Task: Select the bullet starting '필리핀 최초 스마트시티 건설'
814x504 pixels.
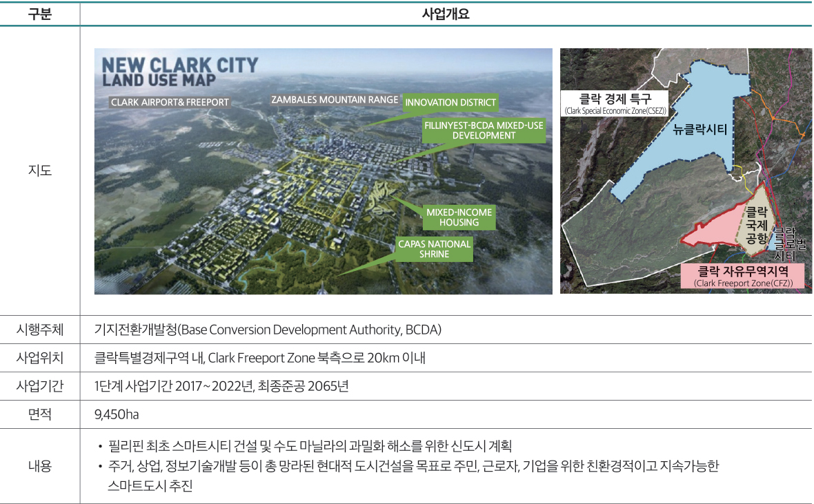Action: pyautogui.click(x=310, y=446)
